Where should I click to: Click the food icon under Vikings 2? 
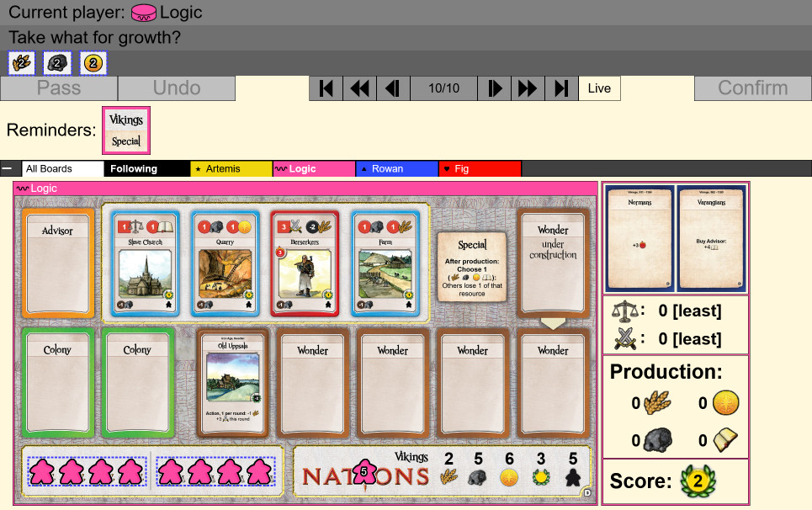(x=449, y=477)
